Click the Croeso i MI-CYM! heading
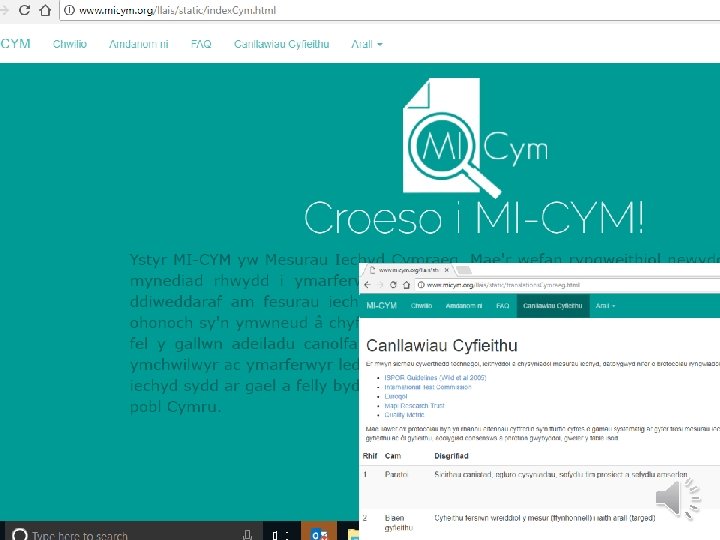The width and height of the screenshot is (720, 540). tap(474, 218)
